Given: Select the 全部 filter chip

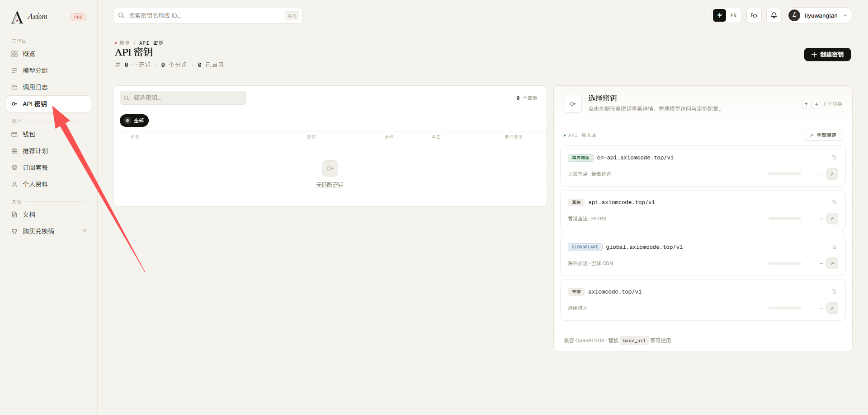Looking at the screenshot, I should [x=134, y=121].
